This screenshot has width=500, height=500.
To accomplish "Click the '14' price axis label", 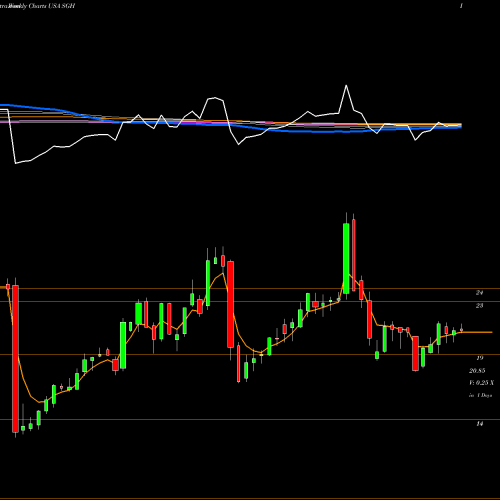I will click(x=479, y=424).
